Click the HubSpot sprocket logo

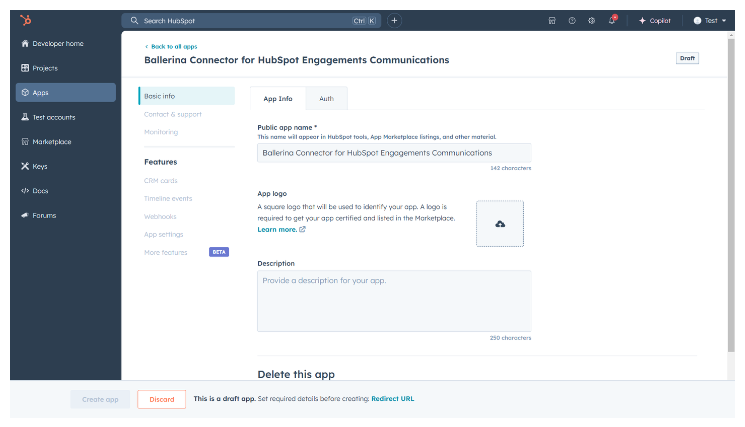(26, 20)
